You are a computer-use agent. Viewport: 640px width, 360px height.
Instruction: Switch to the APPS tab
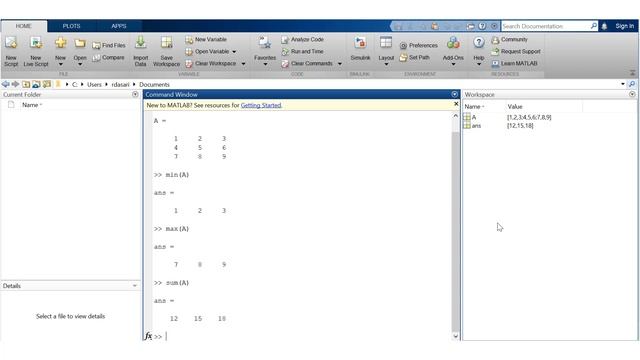click(119, 26)
